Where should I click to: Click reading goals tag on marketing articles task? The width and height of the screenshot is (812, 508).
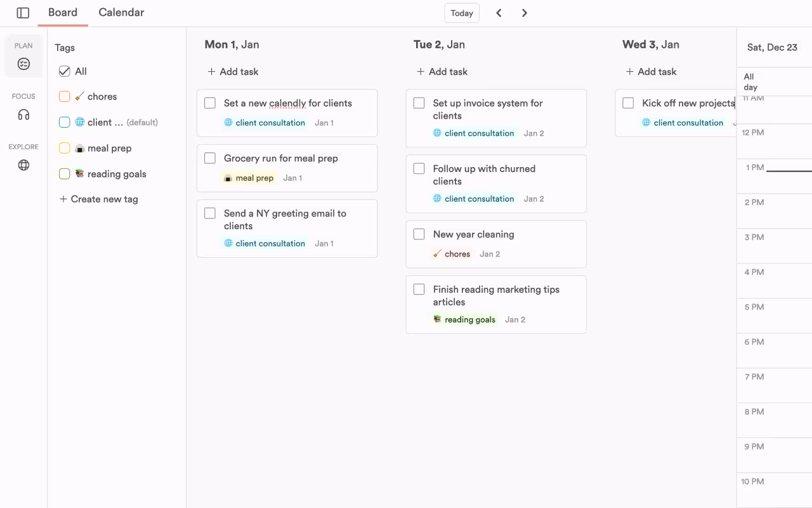464,319
